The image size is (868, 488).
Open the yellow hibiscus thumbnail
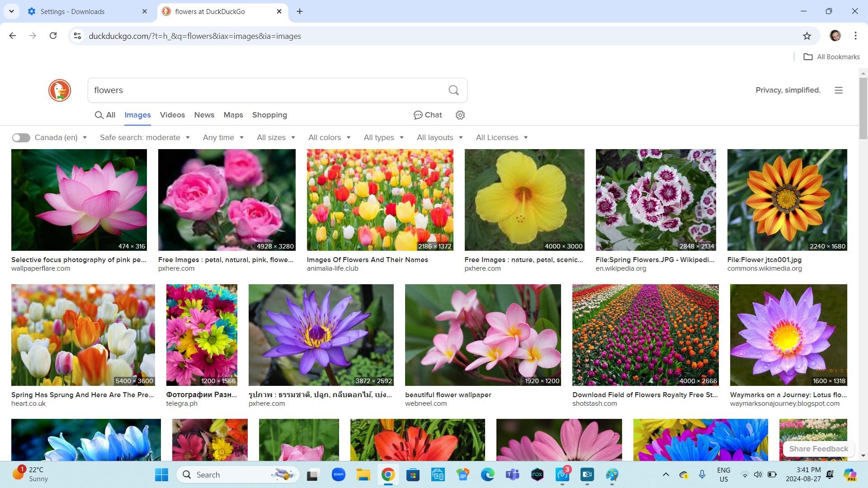(524, 200)
